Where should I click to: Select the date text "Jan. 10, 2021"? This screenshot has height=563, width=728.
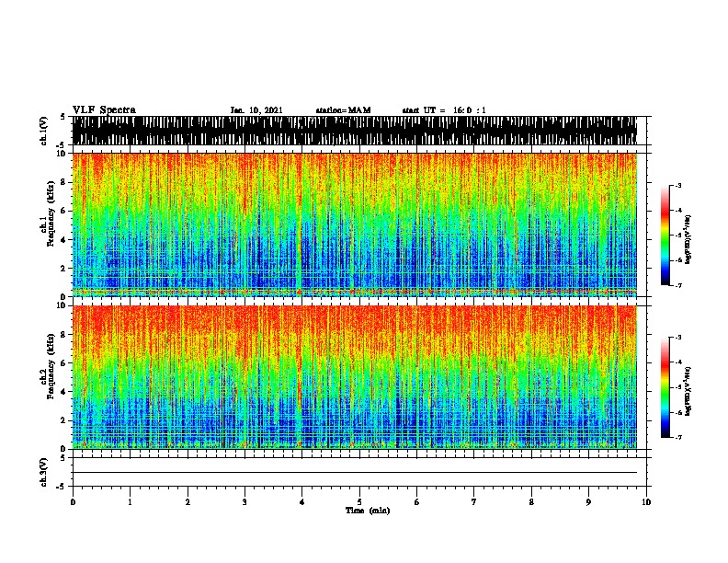256,110
